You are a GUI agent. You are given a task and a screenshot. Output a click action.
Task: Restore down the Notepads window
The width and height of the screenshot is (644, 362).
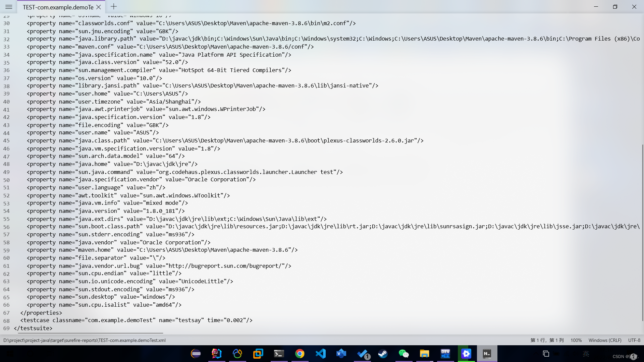pyautogui.click(x=615, y=7)
